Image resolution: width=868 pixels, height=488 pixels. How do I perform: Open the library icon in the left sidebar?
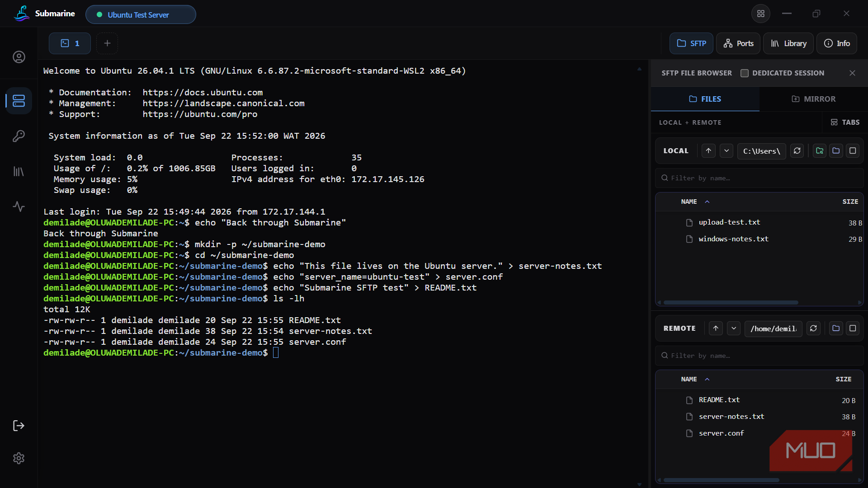click(x=19, y=171)
